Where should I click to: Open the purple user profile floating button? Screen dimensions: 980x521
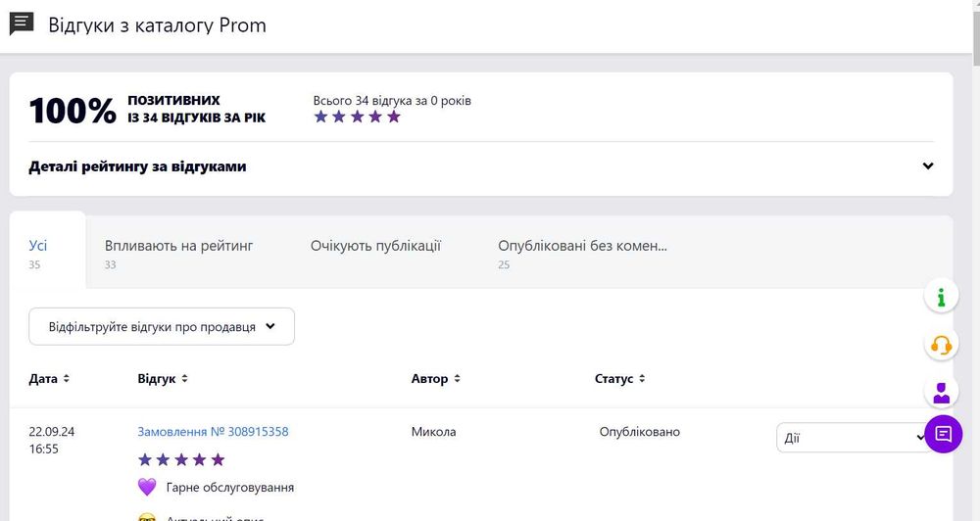coord(941,393)
